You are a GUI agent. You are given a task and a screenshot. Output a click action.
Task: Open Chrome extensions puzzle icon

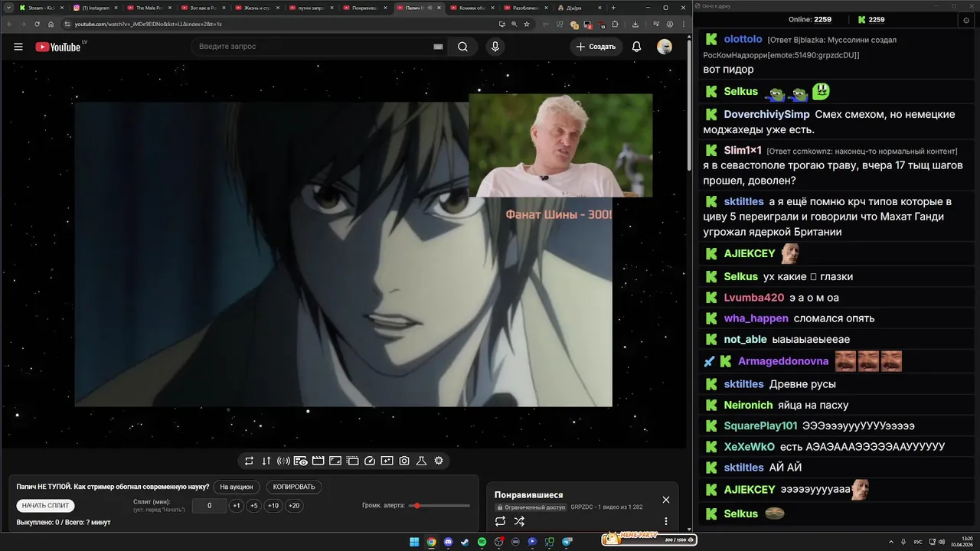tap(615, 24)
